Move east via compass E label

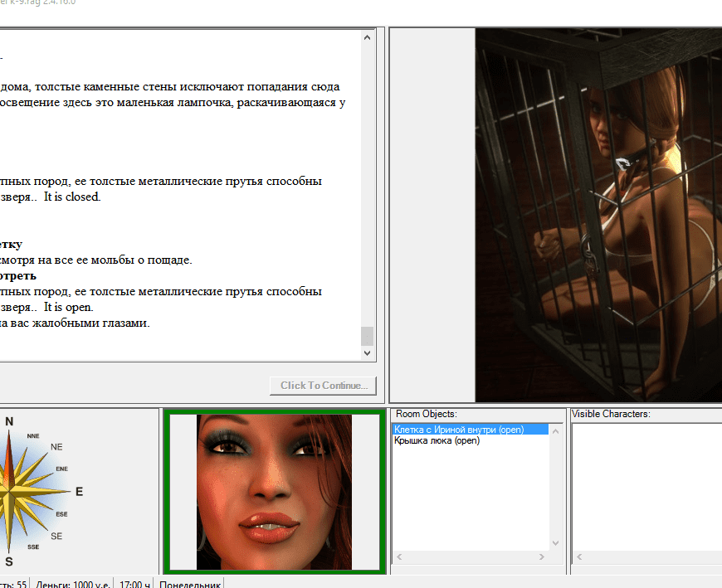[79, 492]
